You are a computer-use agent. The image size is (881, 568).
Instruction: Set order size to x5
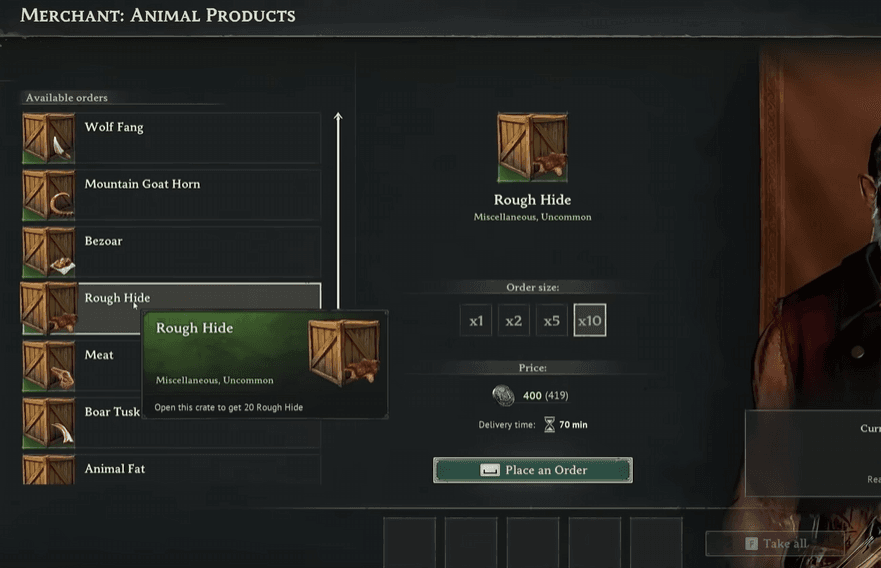click(x=552, y=321)
